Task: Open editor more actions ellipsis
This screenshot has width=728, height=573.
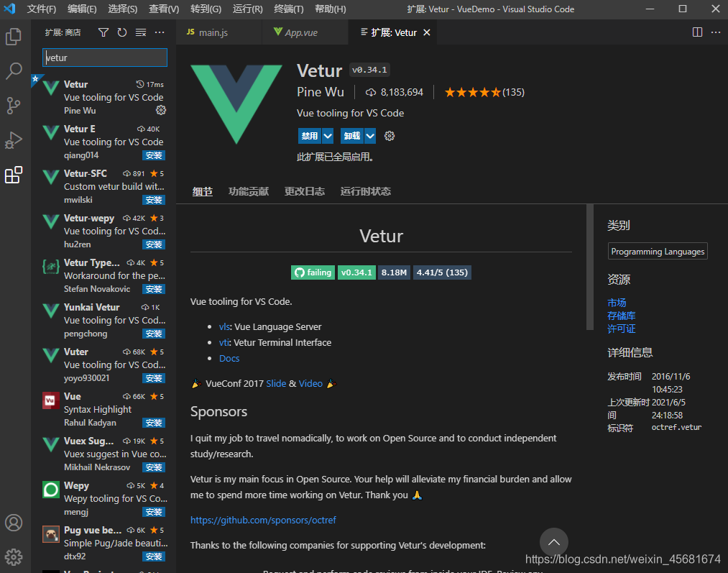Action: click(716, 32)
